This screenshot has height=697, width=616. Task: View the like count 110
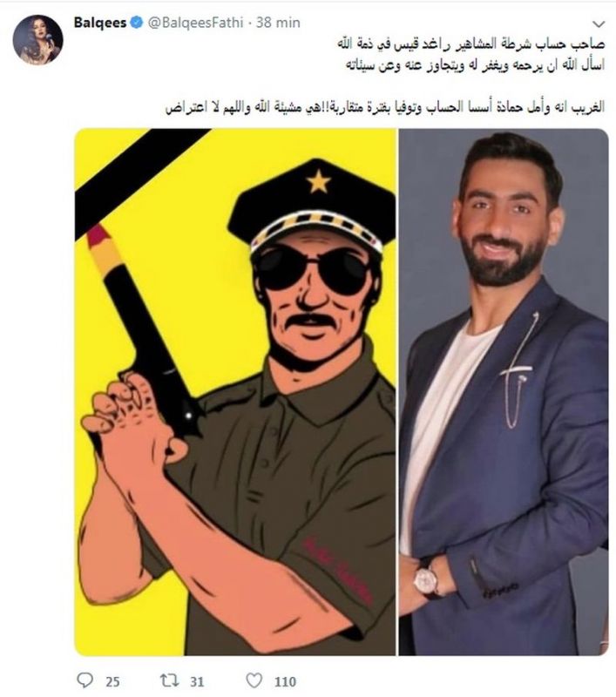tap(285, 681)
